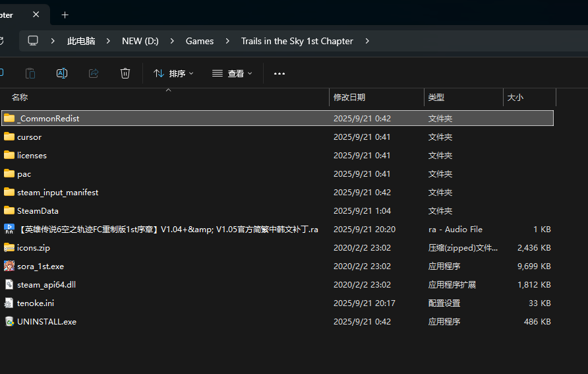This screenshot has height=374, width=588.
Task: Open the three-dot more options menu
Action: pos(279,73)
